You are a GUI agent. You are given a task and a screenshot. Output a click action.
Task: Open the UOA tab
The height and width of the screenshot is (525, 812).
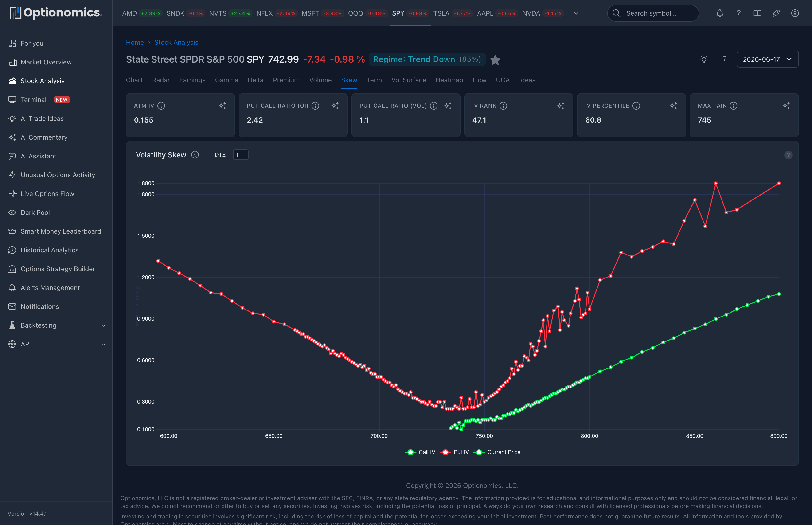coord(503,80)
